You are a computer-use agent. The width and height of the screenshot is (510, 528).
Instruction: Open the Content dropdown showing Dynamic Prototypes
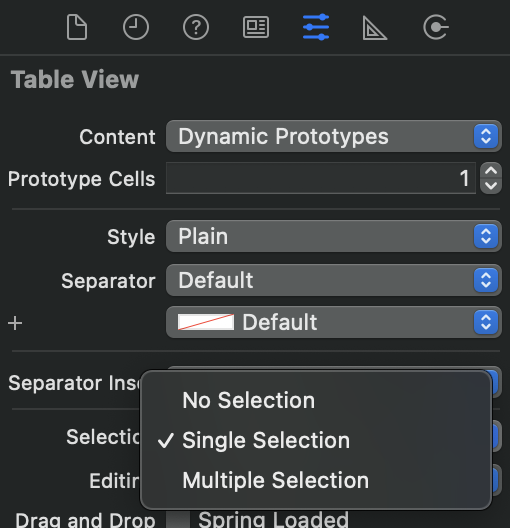(334, 136)
